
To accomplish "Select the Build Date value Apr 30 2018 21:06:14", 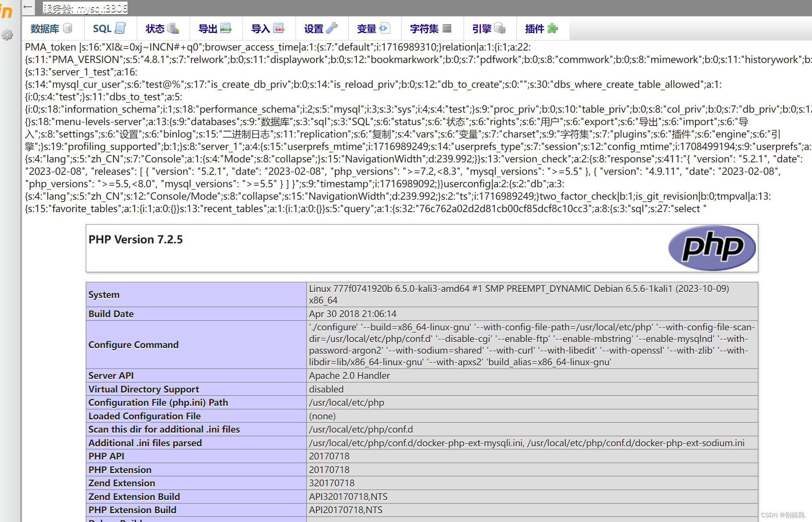I will 352,314.
